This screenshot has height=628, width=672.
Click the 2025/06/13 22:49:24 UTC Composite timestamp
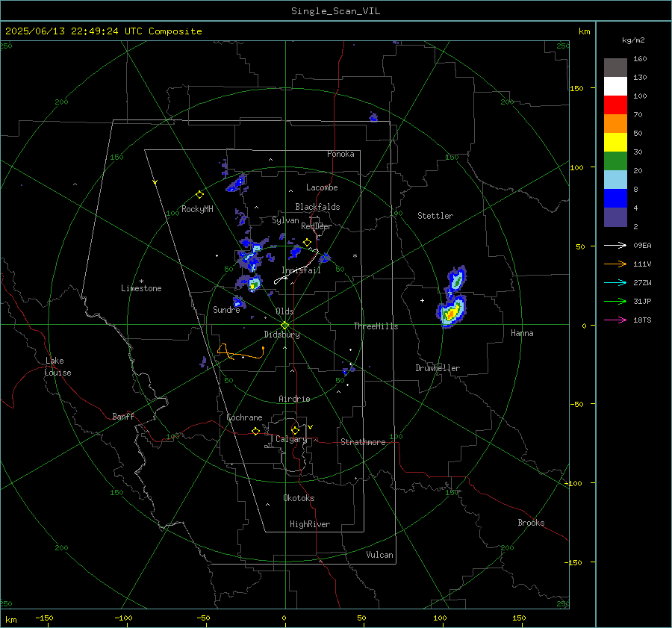pyautogui.click(x=103, y=31)
